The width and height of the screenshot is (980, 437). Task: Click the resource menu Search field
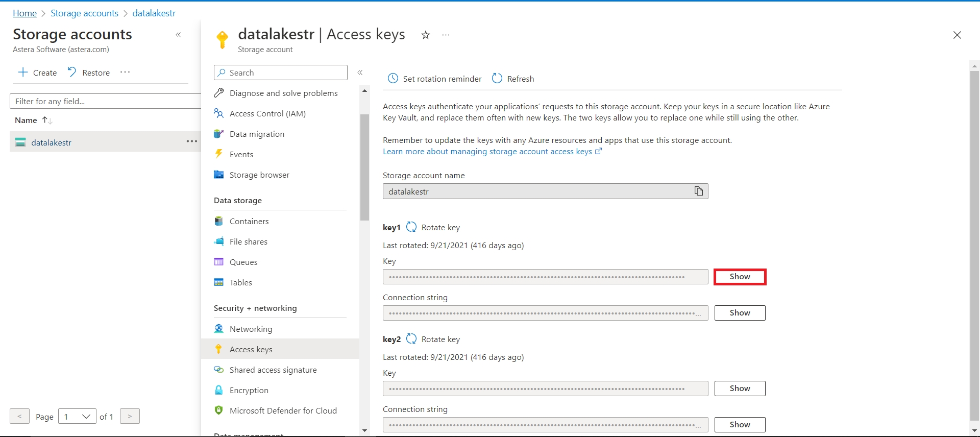(x=281, y=72)
